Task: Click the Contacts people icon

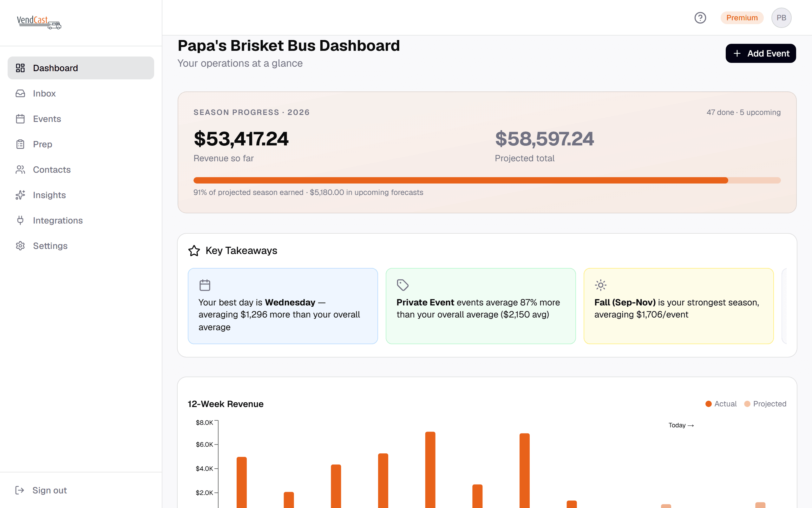Action: 21,170
